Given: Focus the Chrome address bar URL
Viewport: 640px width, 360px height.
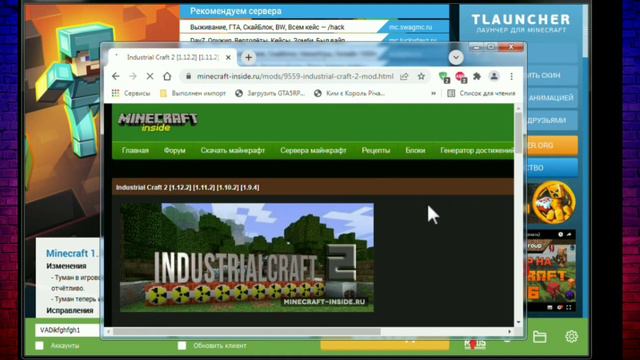Looking at the screenshot, I should click(295, 76).
